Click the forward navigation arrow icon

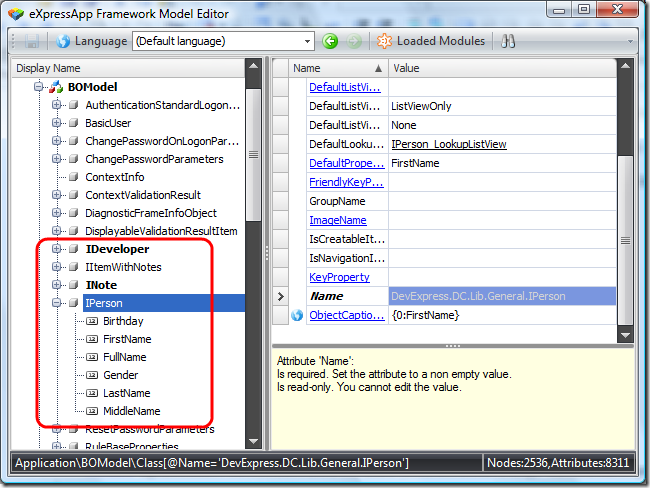(354, 41)
